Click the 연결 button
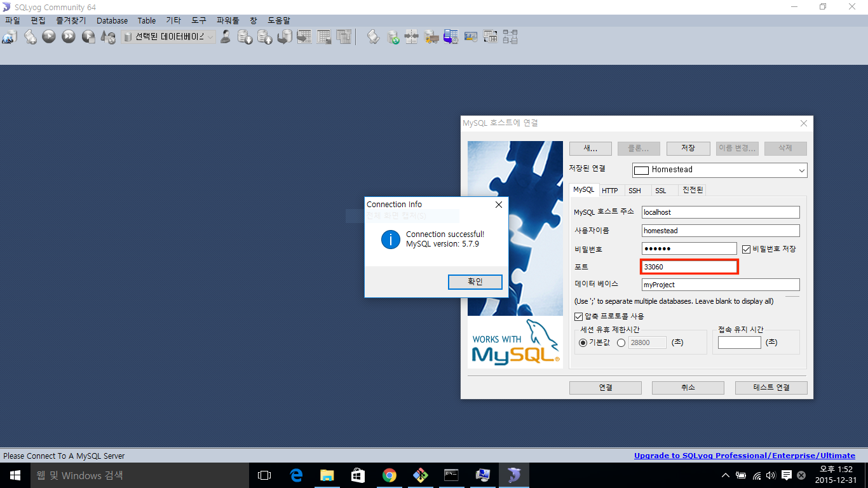 [605, 388]
